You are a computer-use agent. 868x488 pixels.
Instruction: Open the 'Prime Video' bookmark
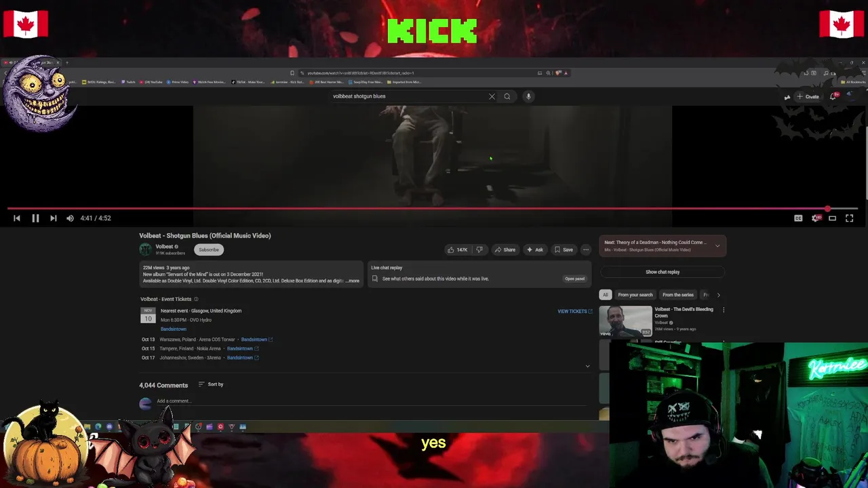(178, 82)
